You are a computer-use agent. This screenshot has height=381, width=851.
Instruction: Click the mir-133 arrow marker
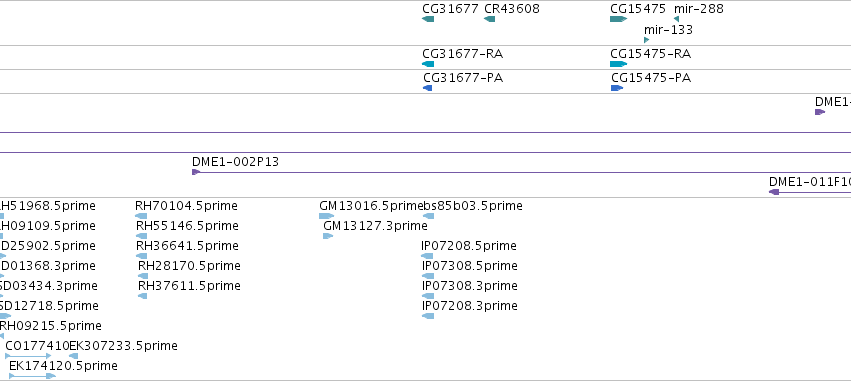point(646,40)
